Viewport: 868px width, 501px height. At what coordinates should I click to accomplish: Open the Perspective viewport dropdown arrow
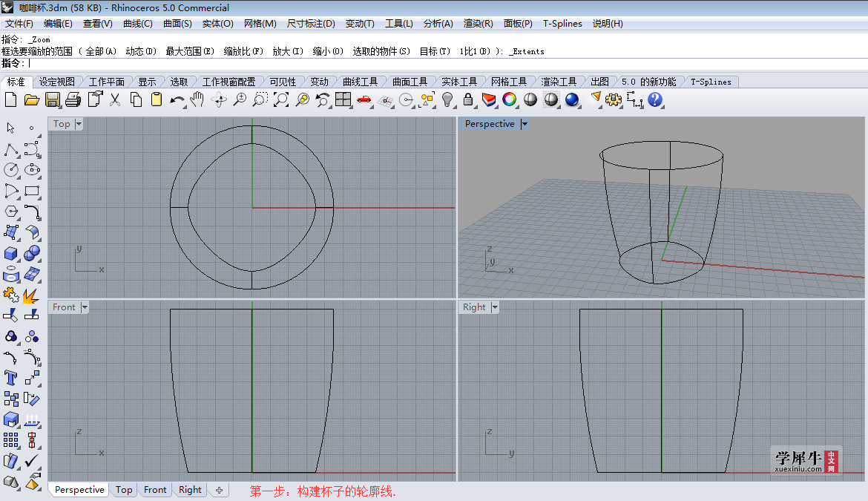[x=525, y=124]
